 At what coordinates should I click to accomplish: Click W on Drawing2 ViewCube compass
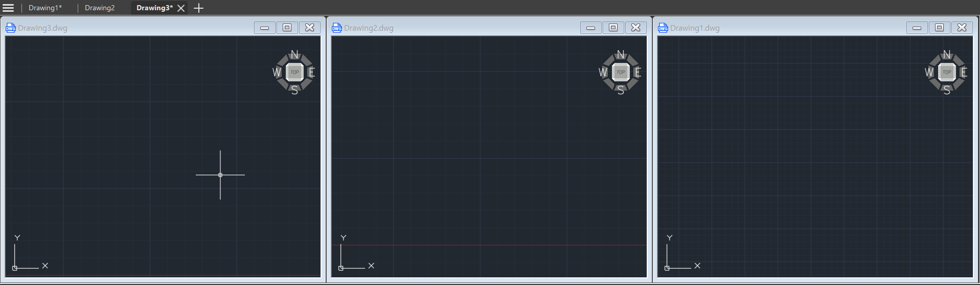603,72
